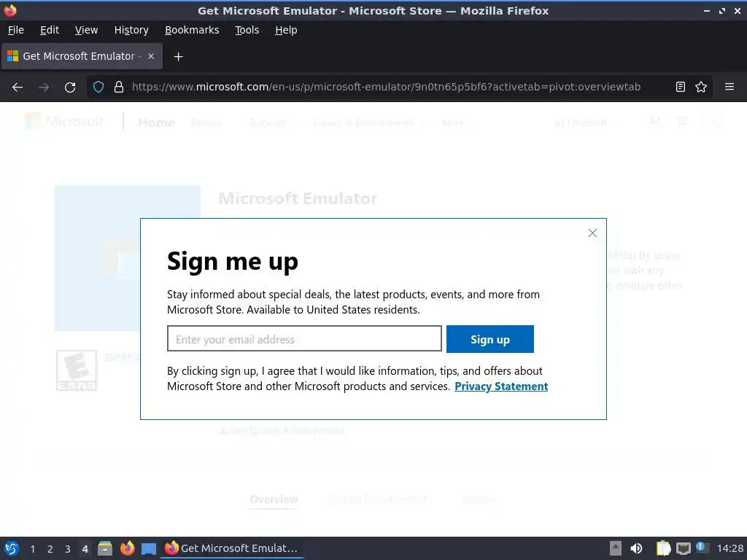Screen dimensions: 747x560
Task: Open the update notifier tray icon
Action: click(703, 548)
